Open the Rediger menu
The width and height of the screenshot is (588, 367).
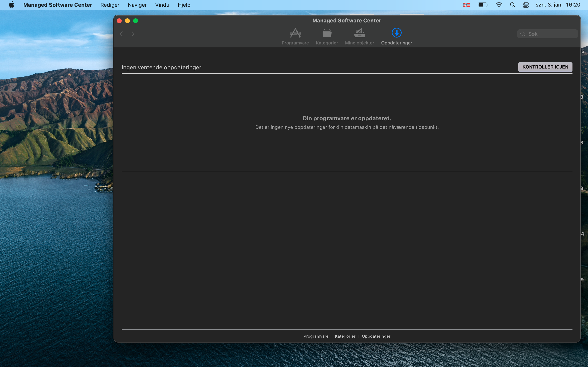point(110,5)
